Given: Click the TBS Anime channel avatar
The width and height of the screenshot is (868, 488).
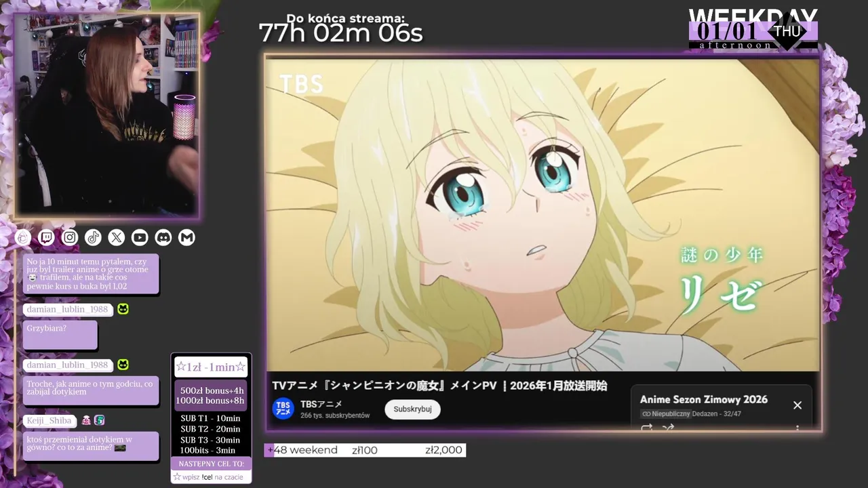Looking at the screenshot, I should tap(283, 409).
